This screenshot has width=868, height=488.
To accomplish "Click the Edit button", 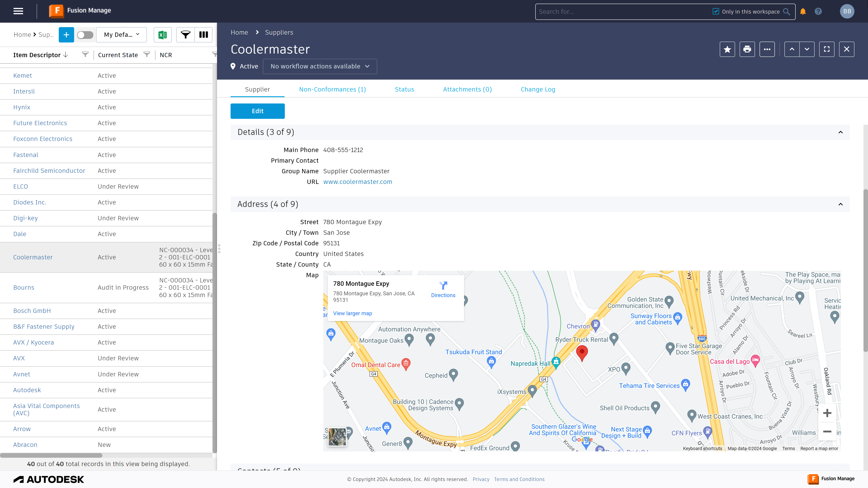I will pyautogui.click(x=257, y=111).
